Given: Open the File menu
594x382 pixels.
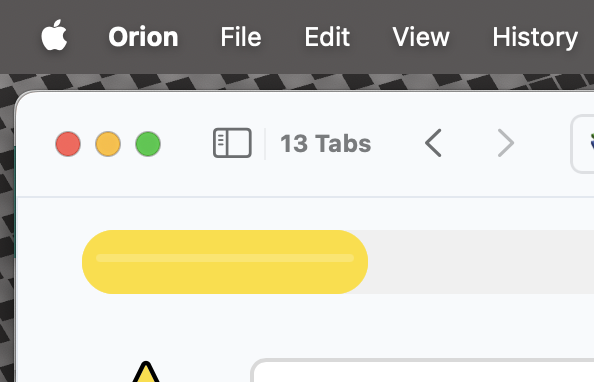Looking at the screenshot, I should 241,37.
